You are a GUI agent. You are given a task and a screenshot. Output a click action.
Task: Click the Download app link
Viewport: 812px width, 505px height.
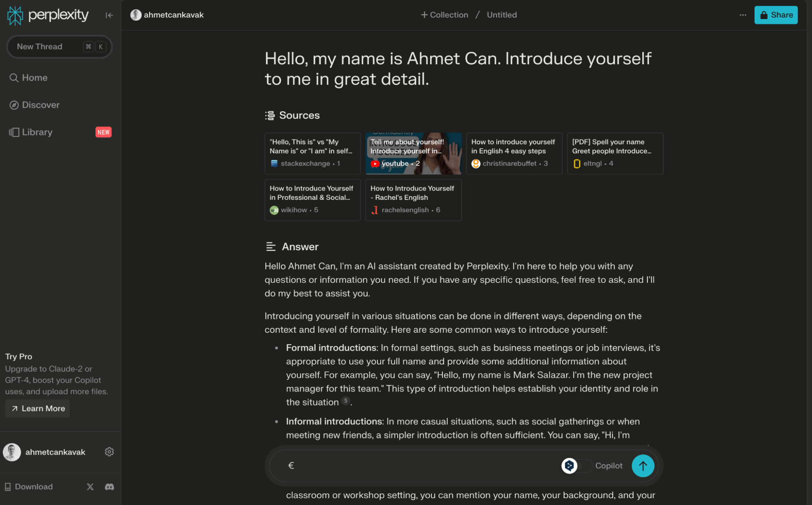(28, 487)
